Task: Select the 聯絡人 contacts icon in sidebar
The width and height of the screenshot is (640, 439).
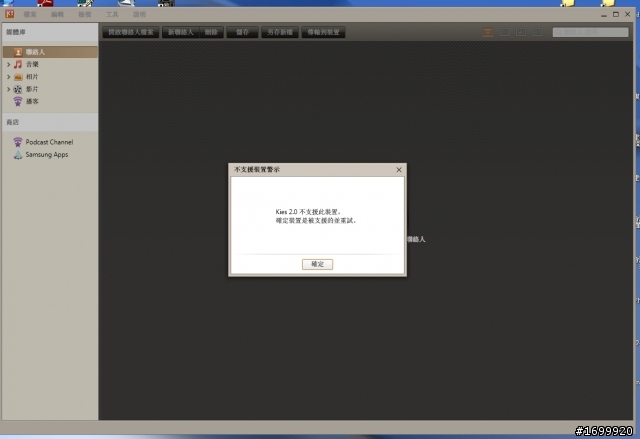Action: pos(18,52)
